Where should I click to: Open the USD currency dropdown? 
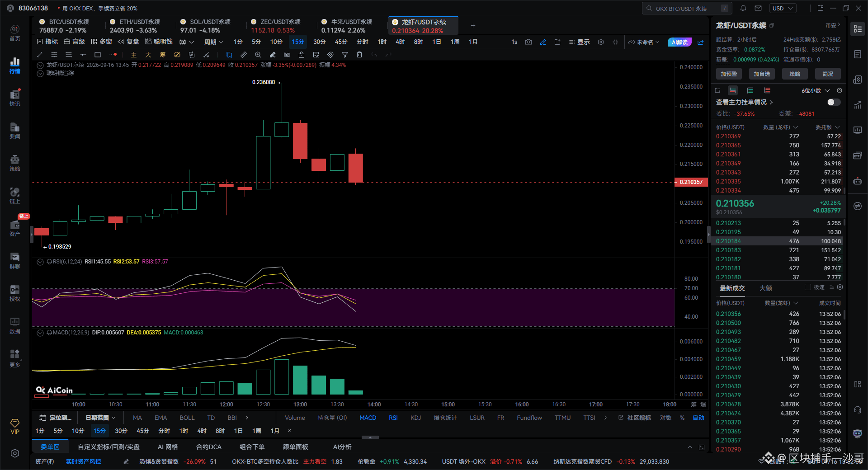coord(783,8)
